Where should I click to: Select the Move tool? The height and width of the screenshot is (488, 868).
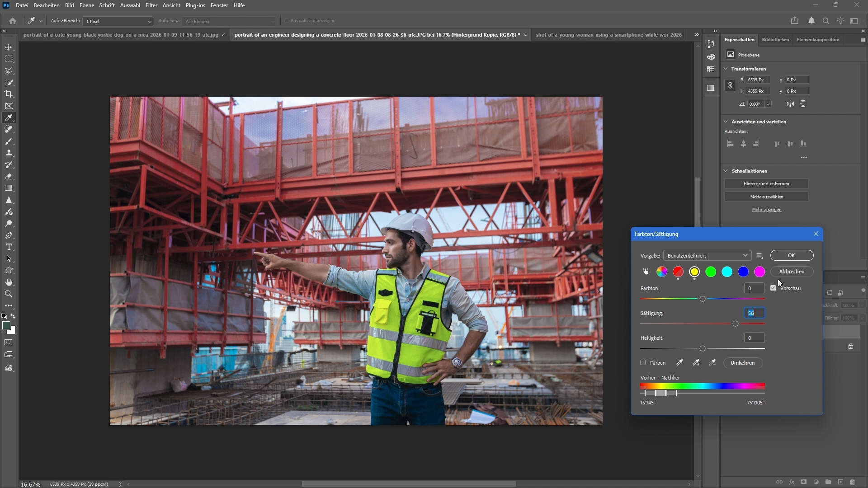pyautogui.click(x=9, y=47)
